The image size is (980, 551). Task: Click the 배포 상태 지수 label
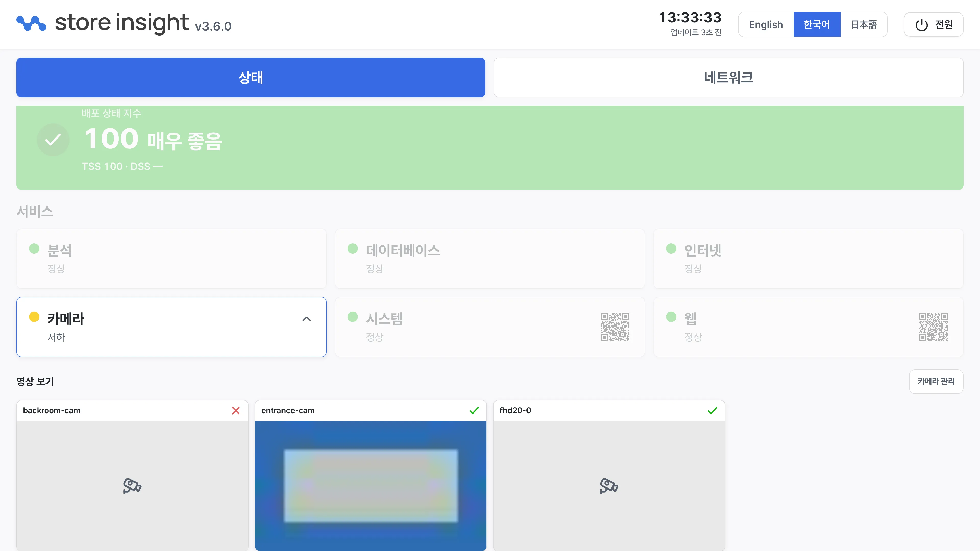tap(112, 113)
